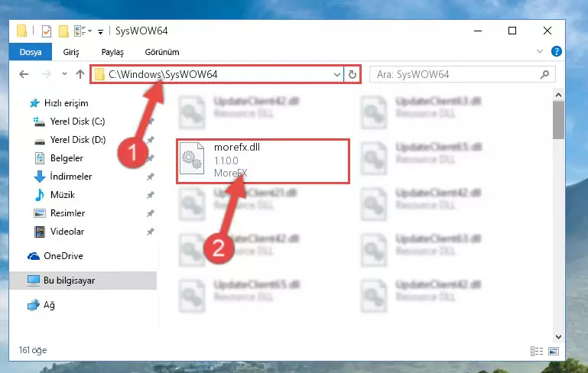
Task: Open the Help question mark icon
Action: click(557, 51)
